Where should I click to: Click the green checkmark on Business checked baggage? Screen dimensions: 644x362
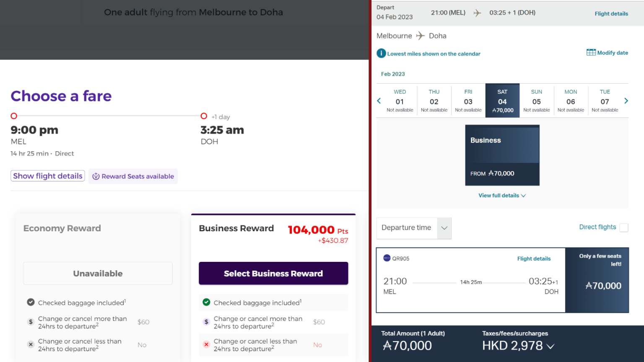[206, 302]
